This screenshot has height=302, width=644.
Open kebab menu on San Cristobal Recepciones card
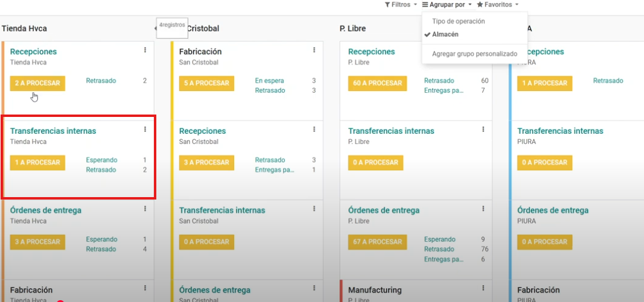pyautogui.click(x=314, y=129)
